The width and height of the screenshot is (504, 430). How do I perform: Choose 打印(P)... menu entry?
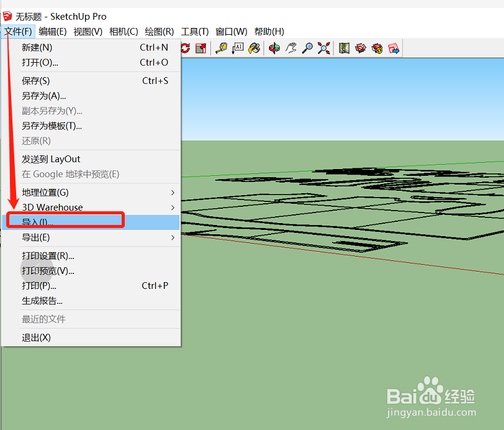pyautogui.click(x=91, y=286)
